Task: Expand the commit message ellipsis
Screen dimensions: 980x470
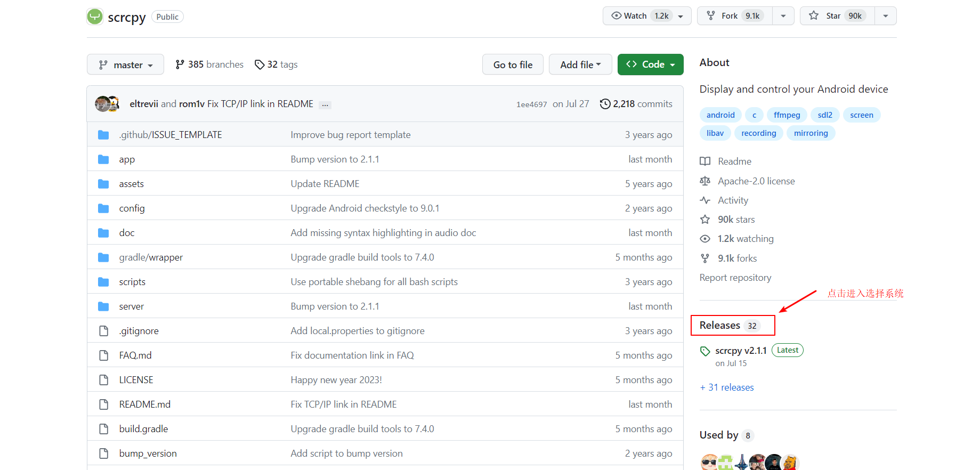Action: pyautogui.click(x=325, y=104)
